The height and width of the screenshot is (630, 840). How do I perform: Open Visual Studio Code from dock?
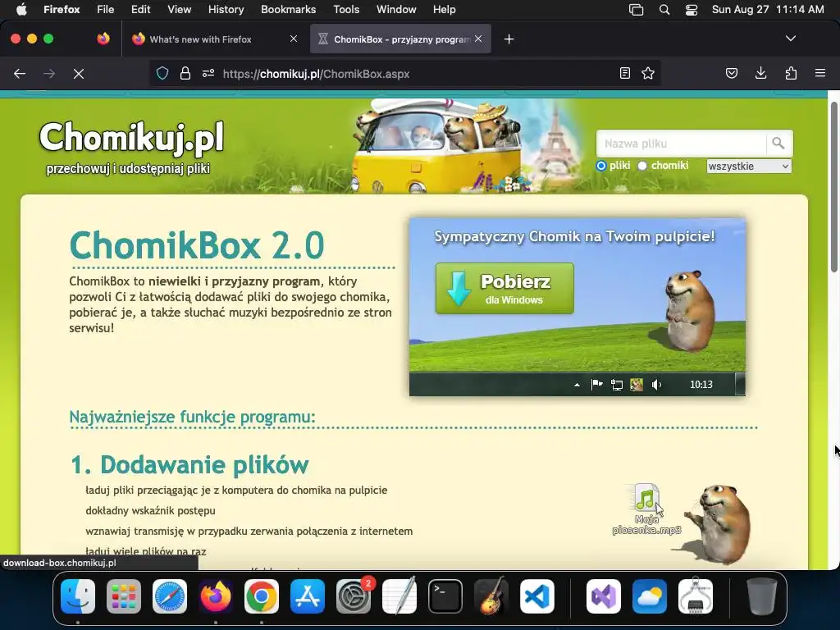536,596
